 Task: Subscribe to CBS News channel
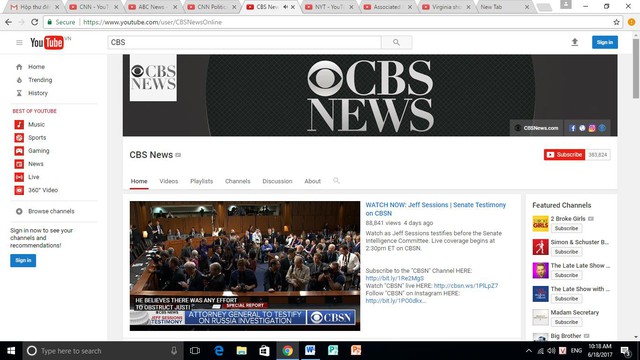[564, 155]
